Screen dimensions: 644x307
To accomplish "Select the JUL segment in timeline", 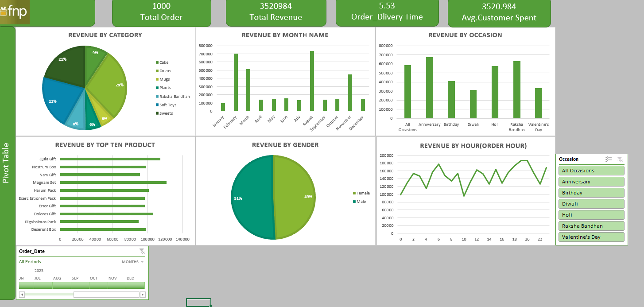I will coord(43,285).
